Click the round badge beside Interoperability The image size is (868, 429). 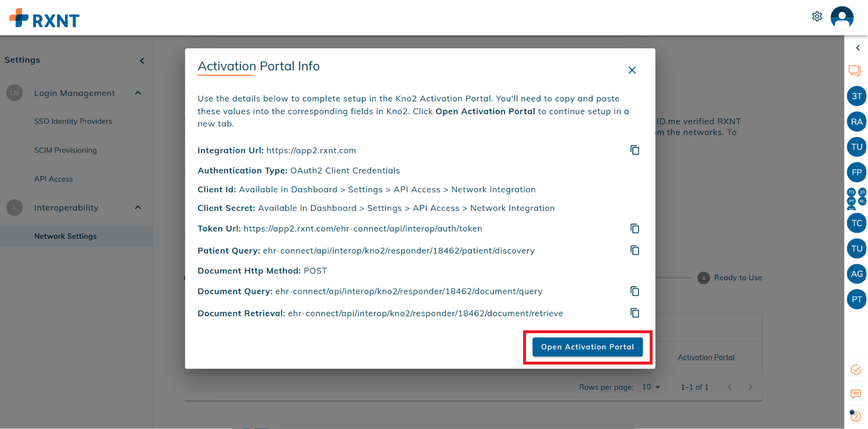pos(14,207)
